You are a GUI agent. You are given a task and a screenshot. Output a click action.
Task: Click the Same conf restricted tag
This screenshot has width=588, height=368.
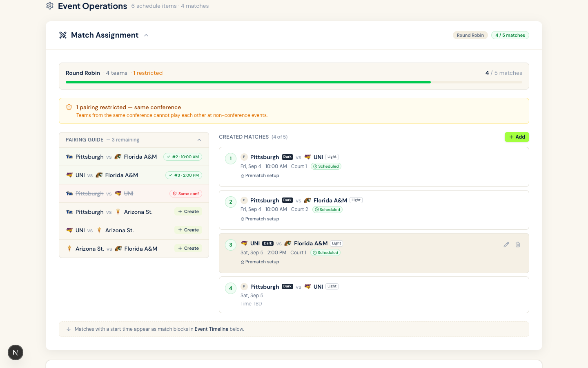point(186,194)
